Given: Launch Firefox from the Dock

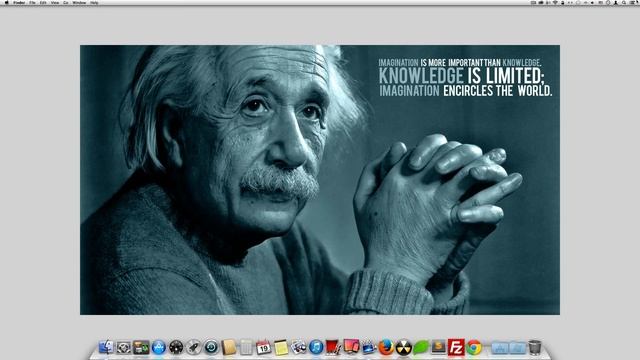Looking at the screenshot, I should 386,348.
